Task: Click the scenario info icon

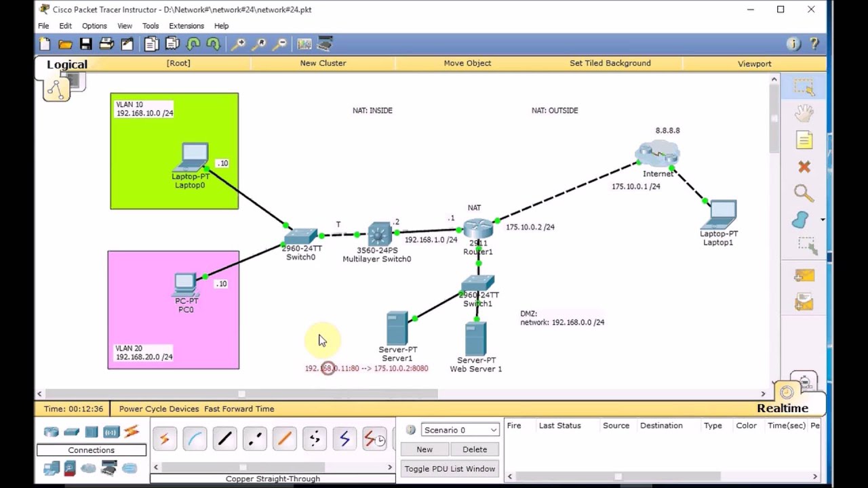Action: 410,430
